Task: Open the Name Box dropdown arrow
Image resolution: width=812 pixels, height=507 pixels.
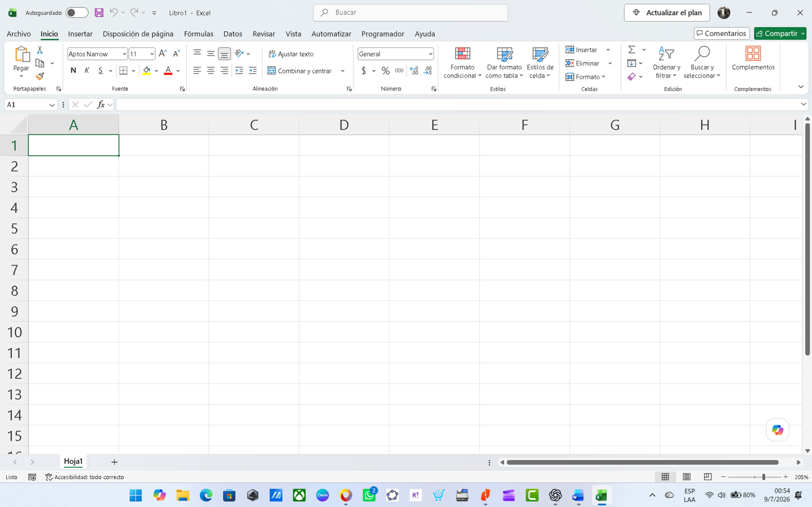Action: [x=52, y=105]
